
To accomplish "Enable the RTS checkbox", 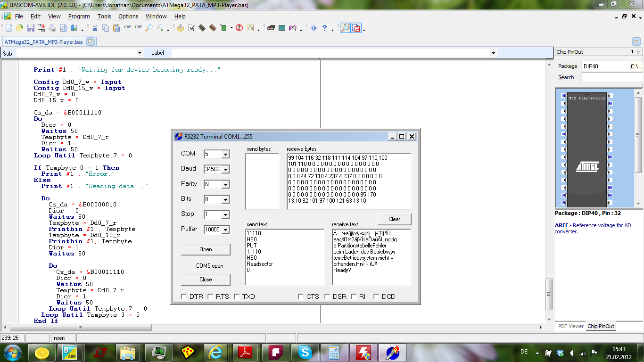I will [211, 296].
